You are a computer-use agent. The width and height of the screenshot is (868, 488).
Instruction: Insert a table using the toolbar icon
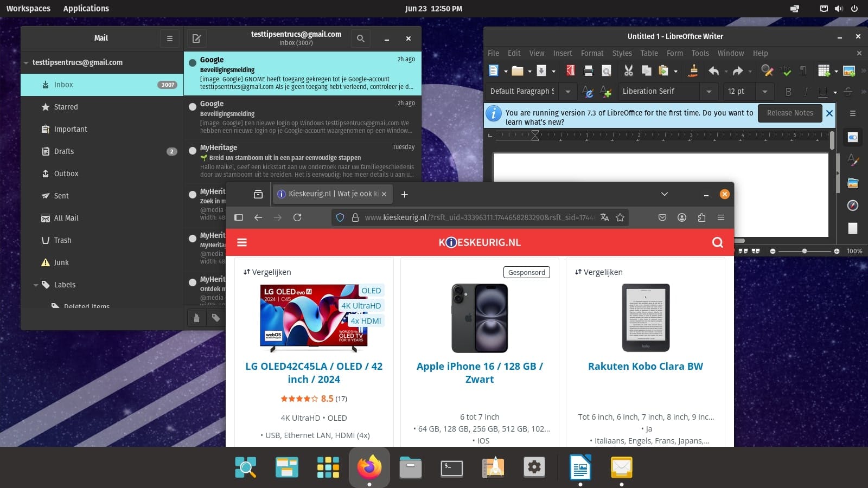pyautogui.click(x=825, y=70)
